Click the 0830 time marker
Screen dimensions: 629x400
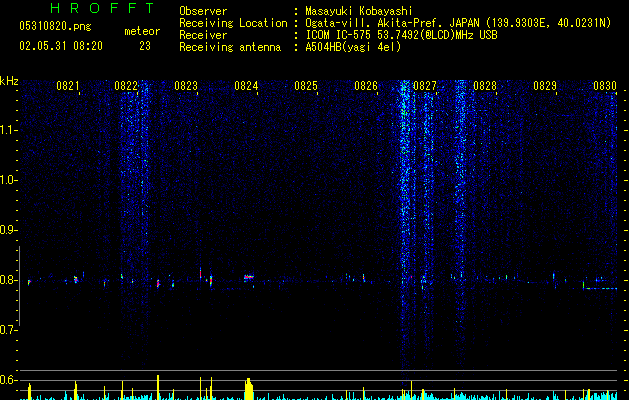(605, 86)
